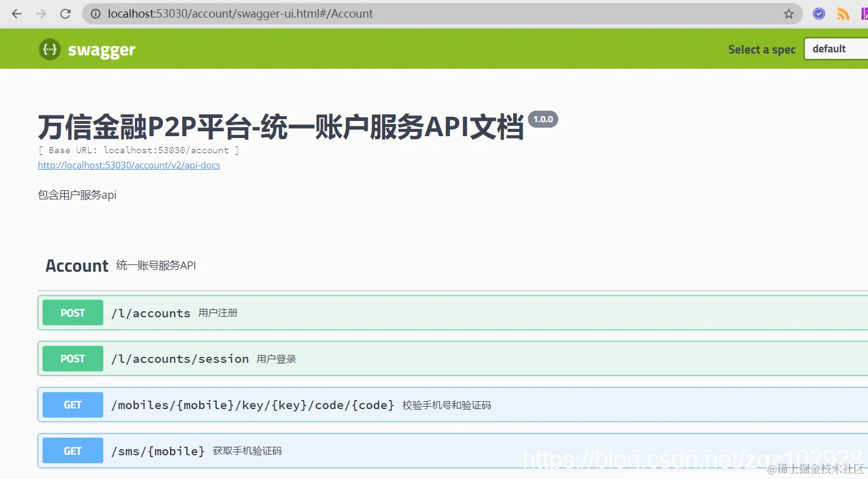
Task: Bookmark this page with the star icon
Action: tap(788, 13)
